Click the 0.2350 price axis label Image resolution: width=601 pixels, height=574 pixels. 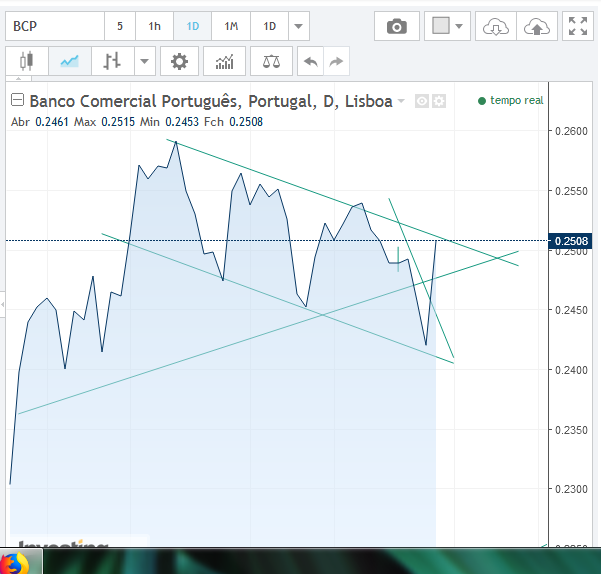click(x=571, y=430)
